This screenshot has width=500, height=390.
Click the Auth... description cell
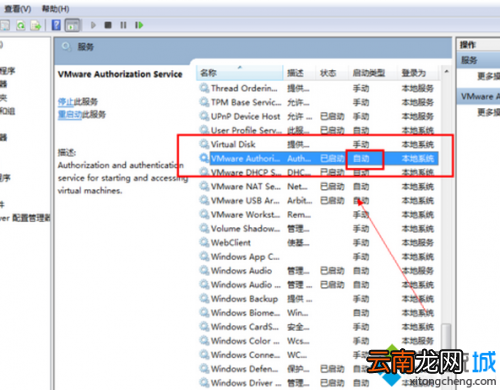pos(299,159)
